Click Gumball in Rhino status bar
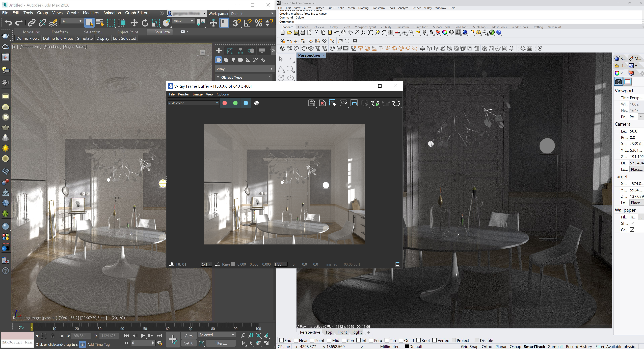The width and height of the screenshot is (644, 349). click(555, 346)
